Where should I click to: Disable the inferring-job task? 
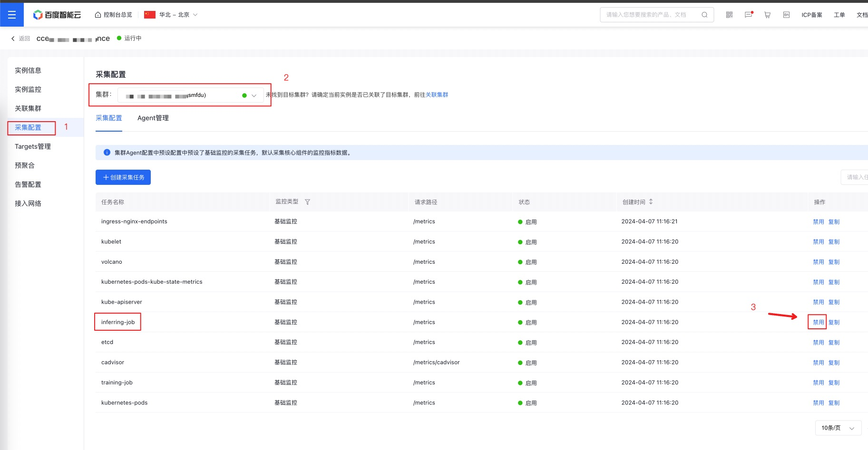point(819,322)
